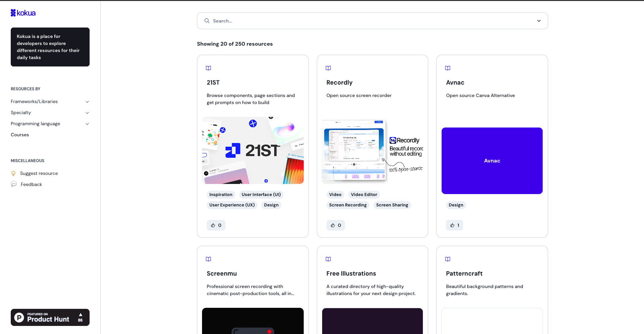Select the Inspiration tag
Image resolution: width=644 pixels, height=334 pixels.
pyautogui.click(x=221, y=195)
